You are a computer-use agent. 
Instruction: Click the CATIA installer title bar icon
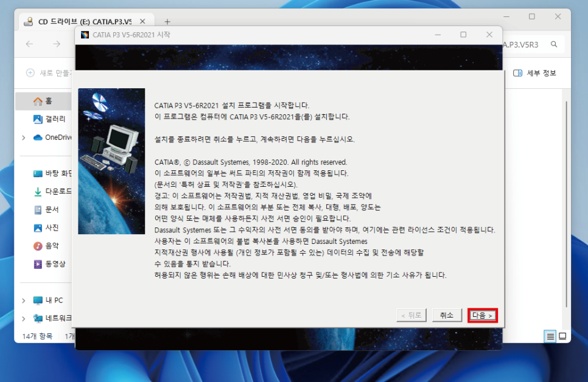tap(85, 35)
